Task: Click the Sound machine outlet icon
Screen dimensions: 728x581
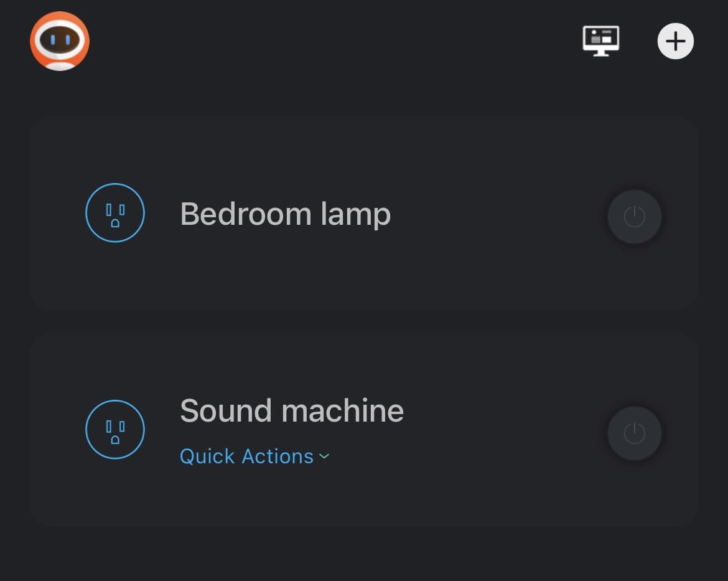Action: click(x=115, y=429)
